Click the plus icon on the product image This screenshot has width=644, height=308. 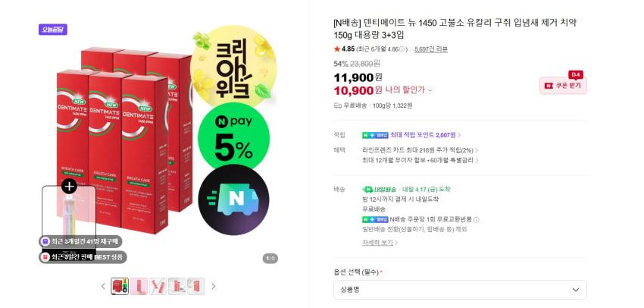pyautogui.click(x=69, y=186)
